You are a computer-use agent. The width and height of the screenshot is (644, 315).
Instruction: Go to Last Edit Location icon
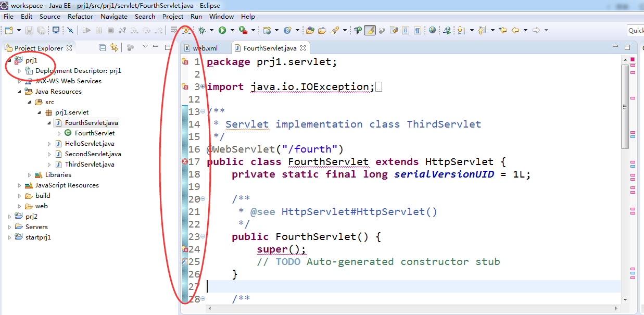coord(503,30)
